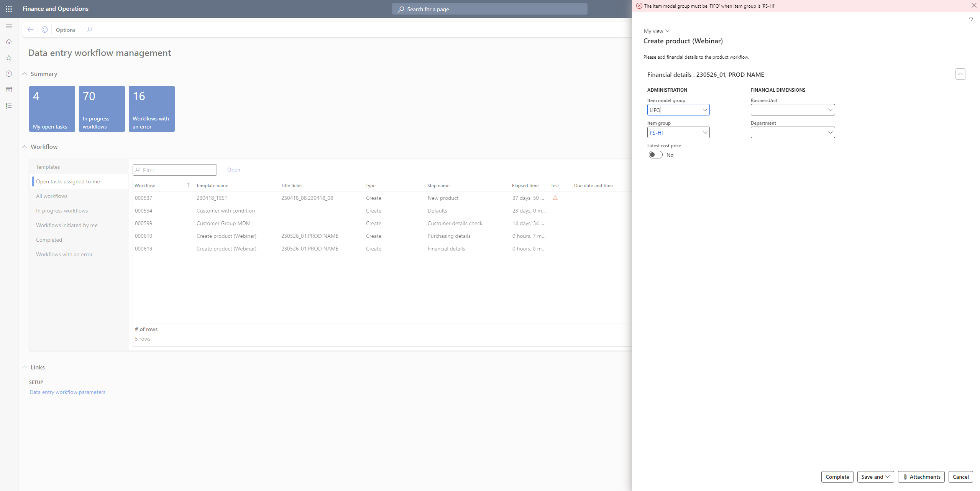Click 230418_TEST template cell

212,198
